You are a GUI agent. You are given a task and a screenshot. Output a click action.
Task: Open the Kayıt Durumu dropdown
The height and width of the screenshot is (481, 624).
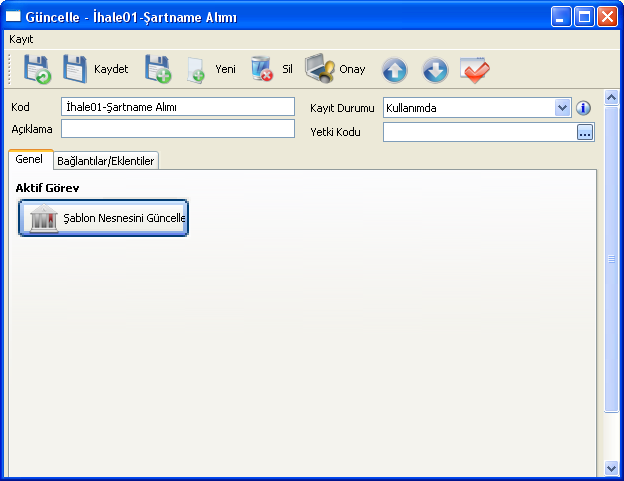click(x=562, y=107)
